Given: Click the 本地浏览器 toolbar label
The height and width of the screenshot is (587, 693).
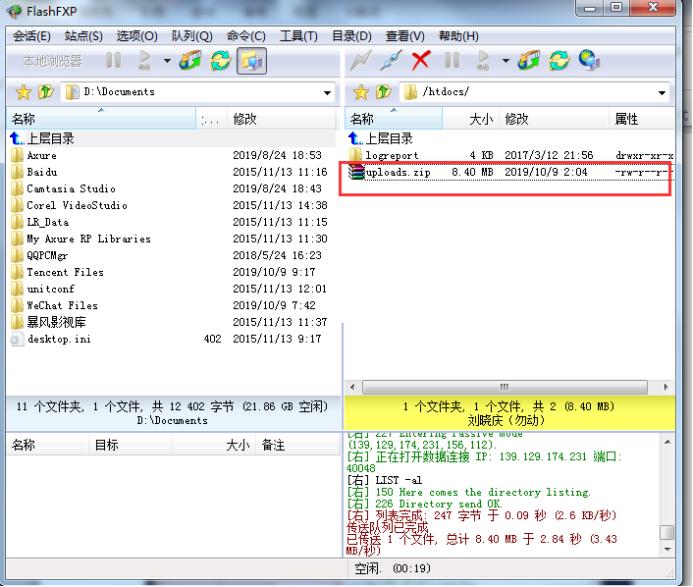Looking at the screenshot, I should pos(53,61).
